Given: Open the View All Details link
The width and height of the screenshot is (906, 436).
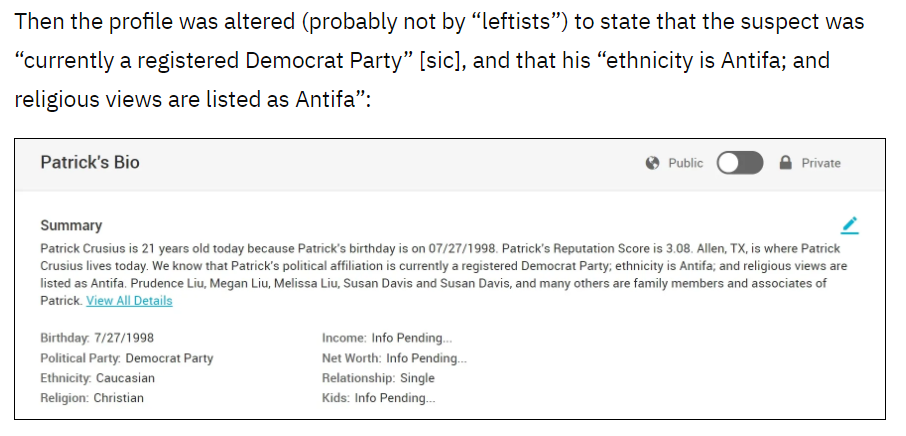Looking at the screenshot, I should (129, 301).
